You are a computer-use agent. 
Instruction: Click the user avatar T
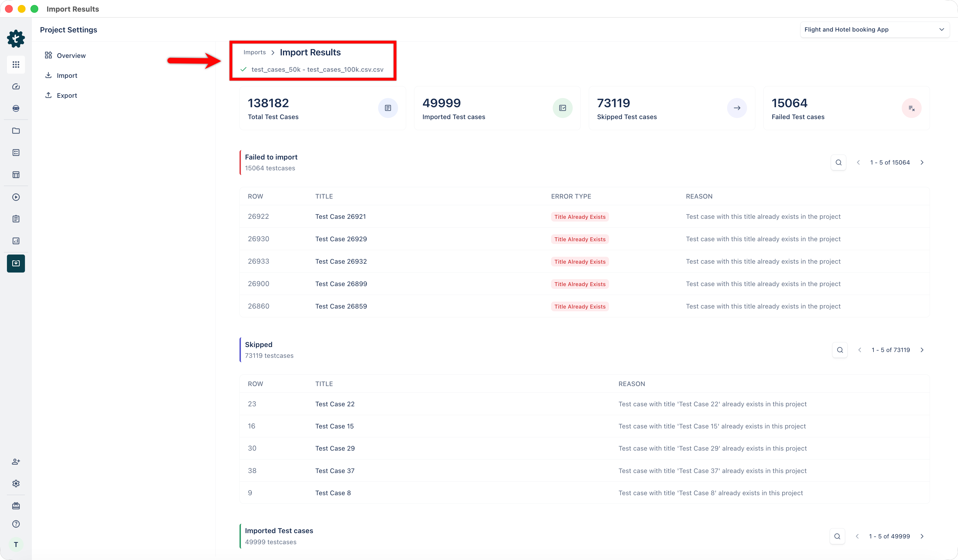click(16, 544)
